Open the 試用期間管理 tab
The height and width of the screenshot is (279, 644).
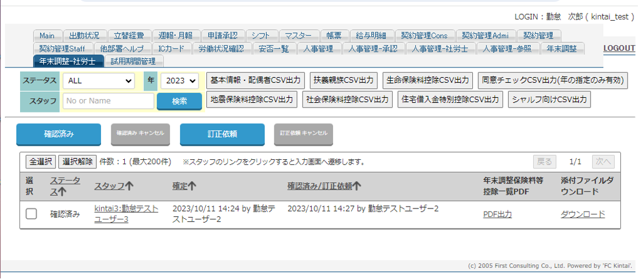coord(133,61)
